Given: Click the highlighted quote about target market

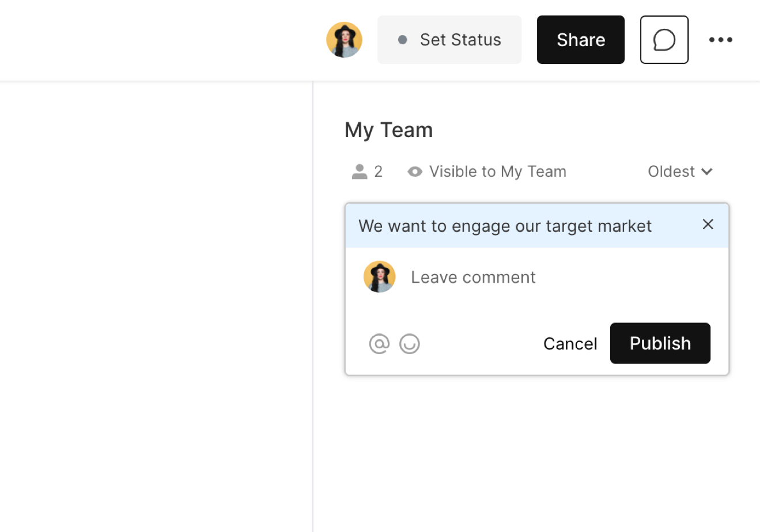Looking at the screenshot, I should [505, 226].
